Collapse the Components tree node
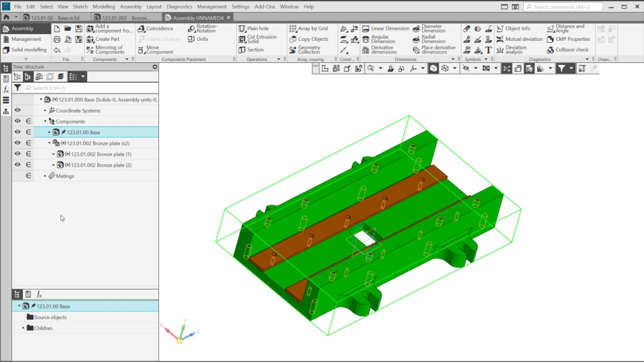The image size is (644, 362). 45,121
